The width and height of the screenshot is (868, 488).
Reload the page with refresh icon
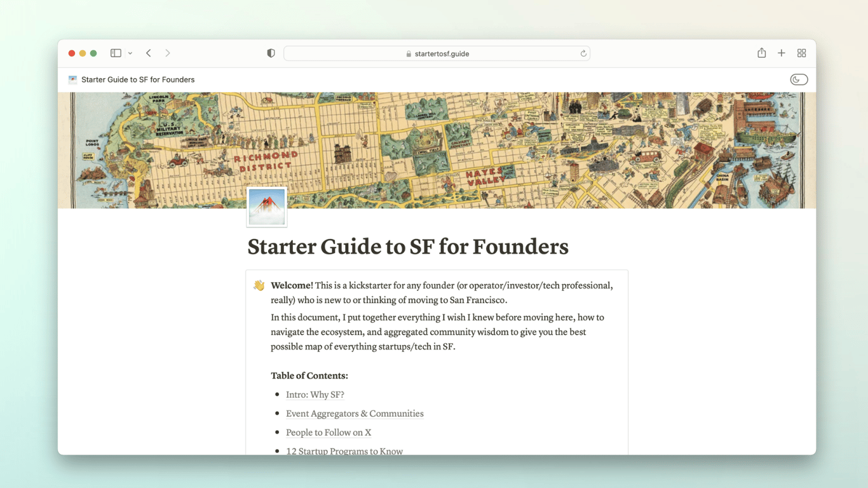click(x=583, y=53)
